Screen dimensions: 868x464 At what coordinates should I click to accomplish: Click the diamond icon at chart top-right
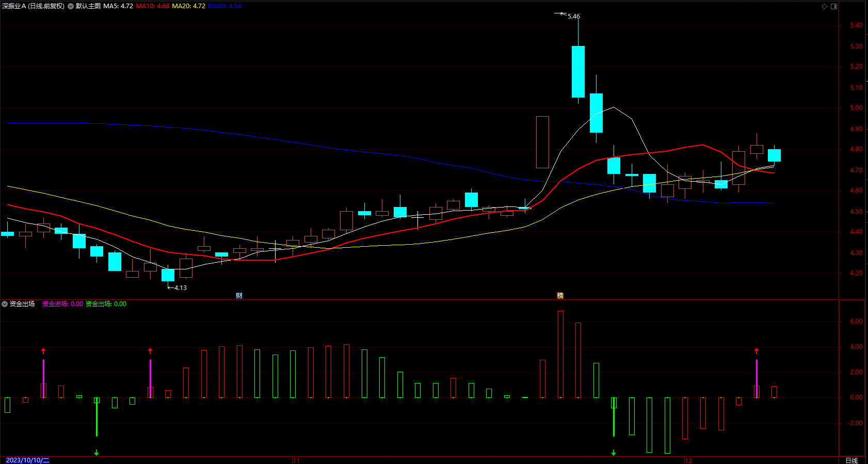coord(824,6)
